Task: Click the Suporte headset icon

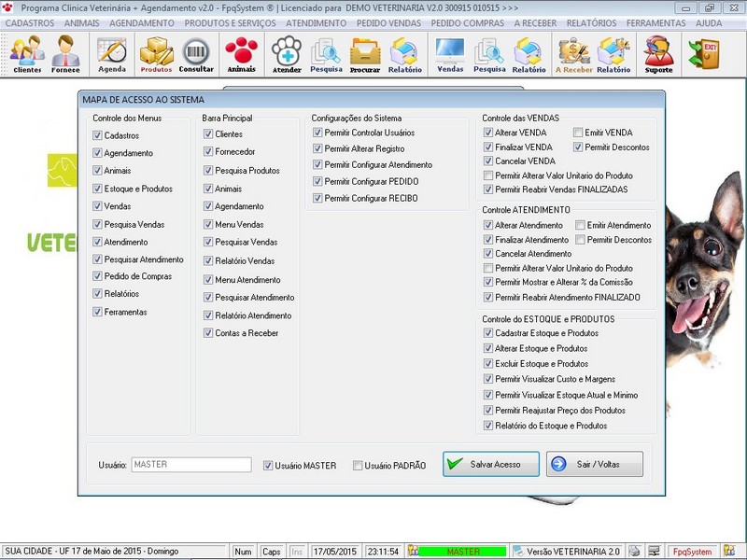Action: 659,54
